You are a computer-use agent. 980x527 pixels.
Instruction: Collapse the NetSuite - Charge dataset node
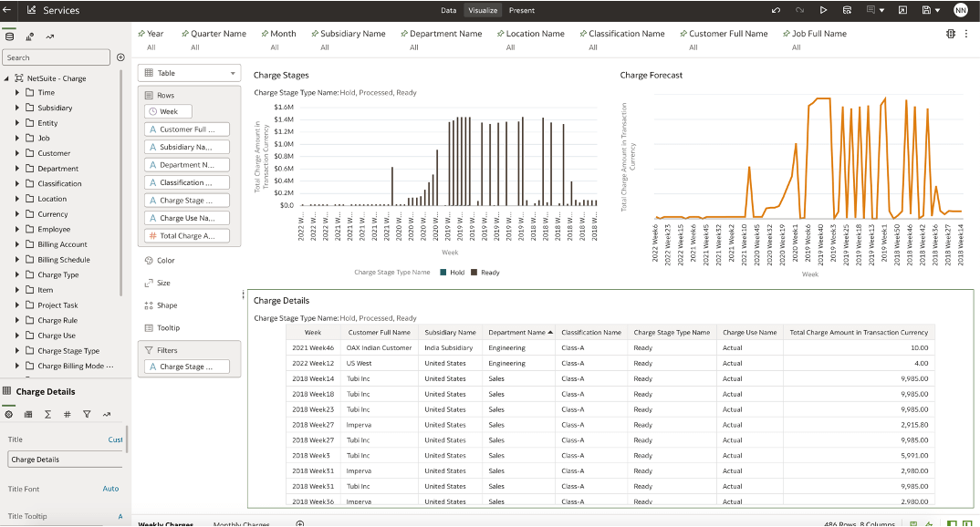pos(7,78)
